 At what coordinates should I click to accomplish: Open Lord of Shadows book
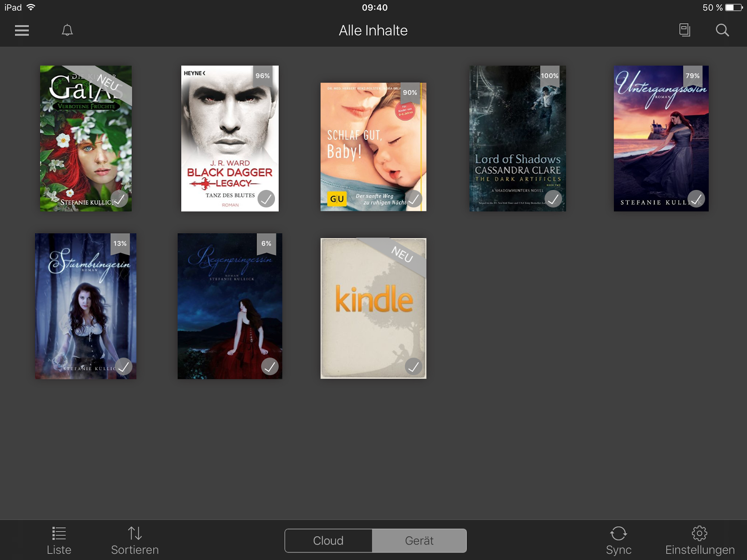tap(517, 139)
